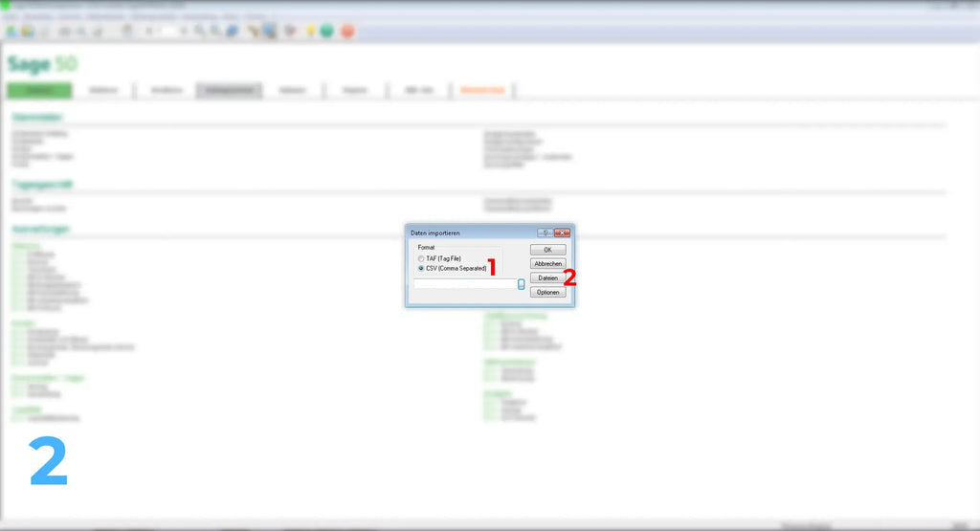Switch to the green highlighted first tab

tap(39, 91)
